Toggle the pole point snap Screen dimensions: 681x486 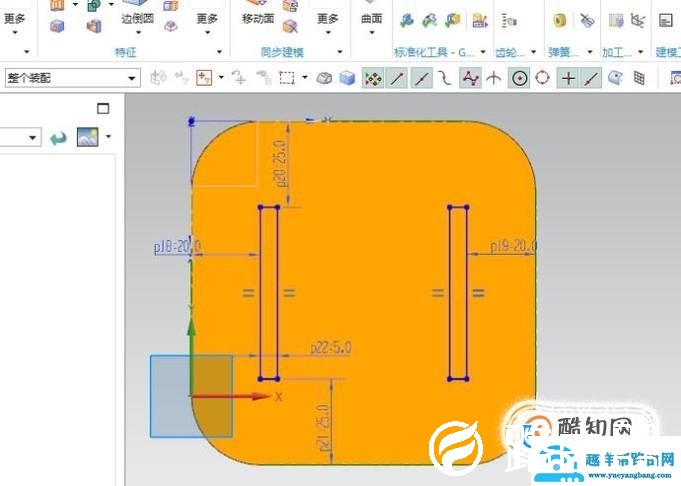point(470,78)
